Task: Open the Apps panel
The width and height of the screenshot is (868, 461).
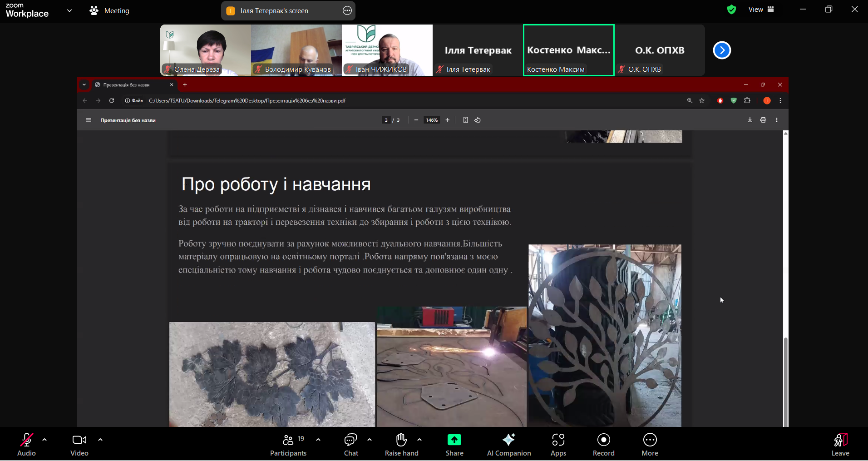Action: coord(558,445)
